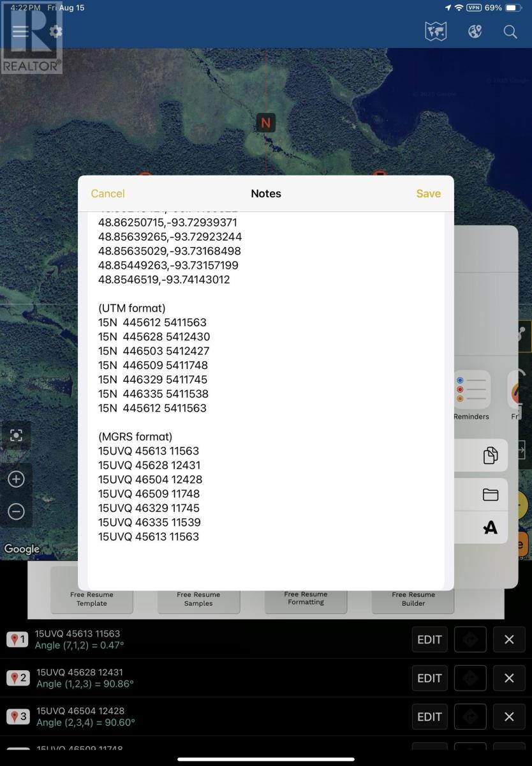This screenshot has height=766, width=532.
Task: Tap the folded map icon in header
Action: click(436, 32)
